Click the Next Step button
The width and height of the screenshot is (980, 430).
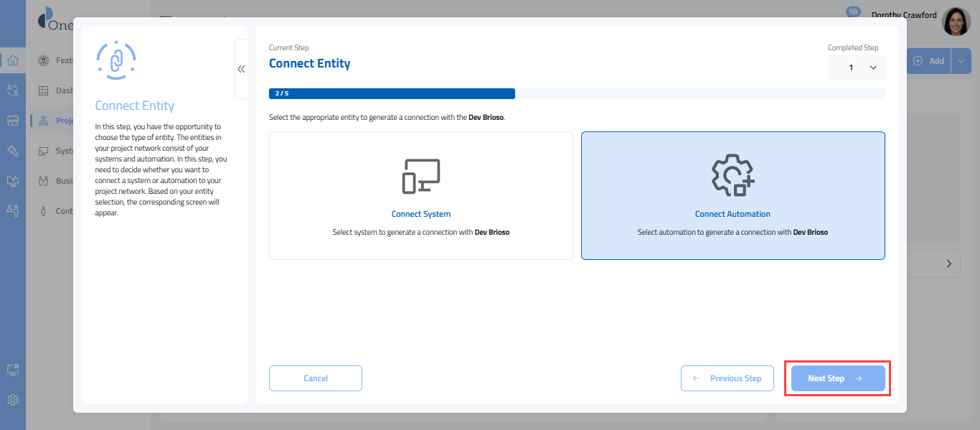pyautogui.click(x=837, y=378)
